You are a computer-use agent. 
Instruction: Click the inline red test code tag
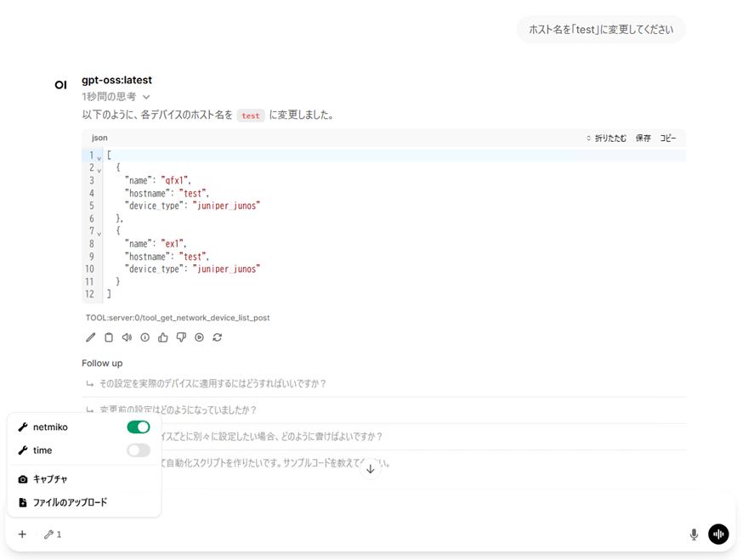click(251, 116)
